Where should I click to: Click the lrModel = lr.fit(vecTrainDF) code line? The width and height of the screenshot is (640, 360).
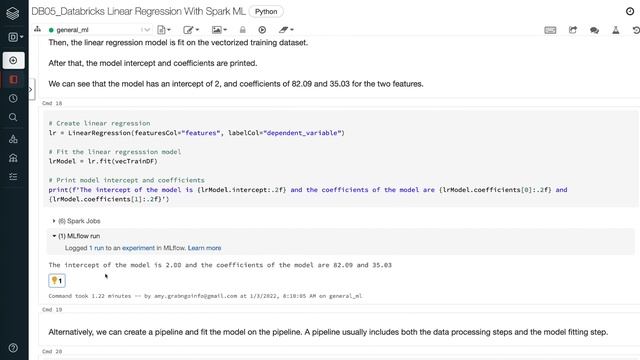(103, 161)
